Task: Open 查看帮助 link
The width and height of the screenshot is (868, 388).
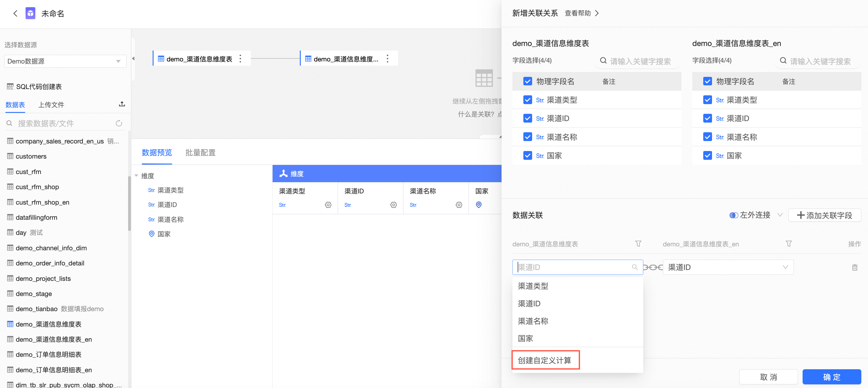Action: [578, 14]
